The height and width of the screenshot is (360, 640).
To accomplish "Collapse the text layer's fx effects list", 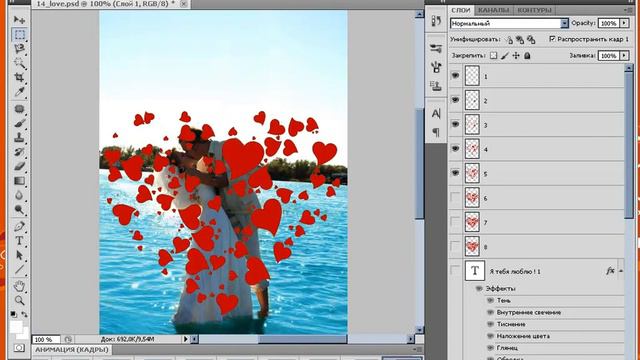I will click(x=621, y=271).
